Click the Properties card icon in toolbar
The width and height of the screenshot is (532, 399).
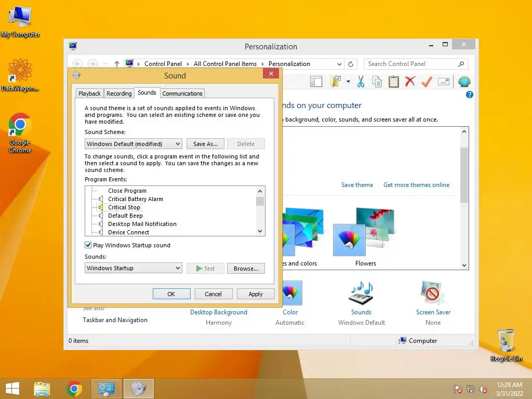coord(444,82)
